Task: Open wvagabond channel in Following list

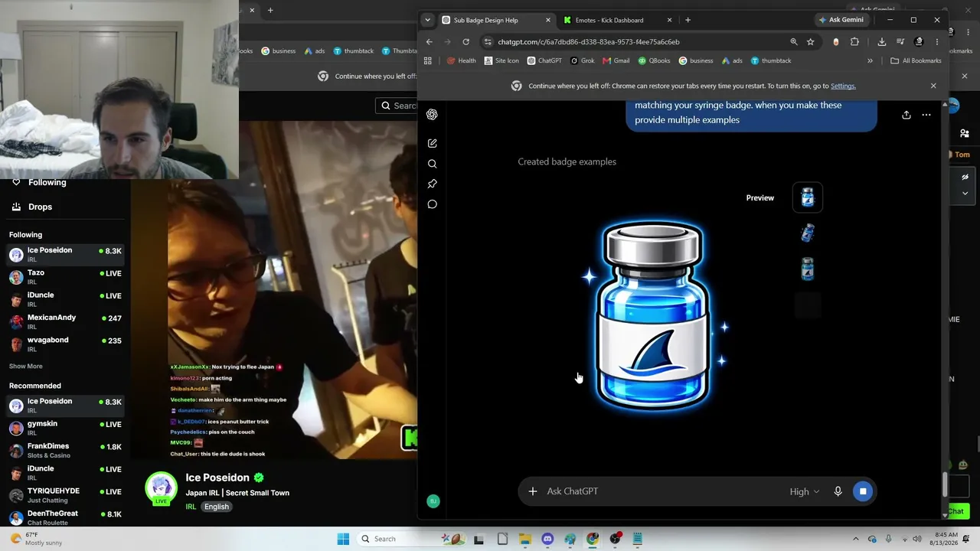Action: (65, 344)
